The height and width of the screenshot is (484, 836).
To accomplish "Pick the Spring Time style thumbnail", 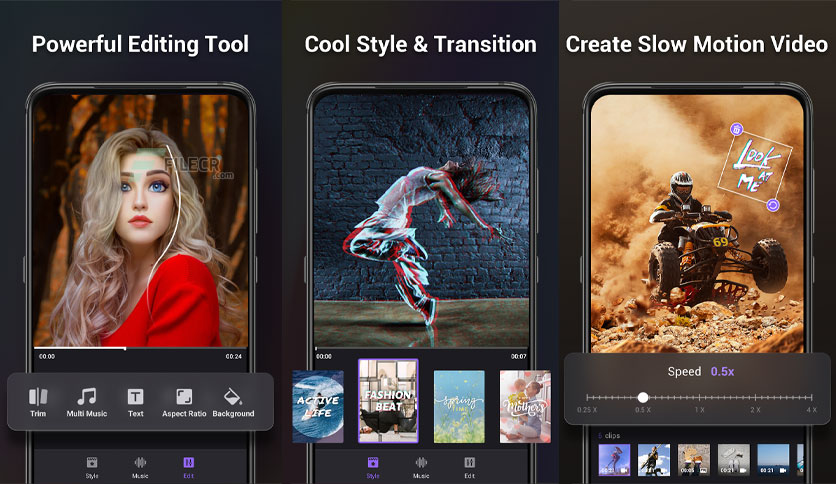I will [459, 406].
